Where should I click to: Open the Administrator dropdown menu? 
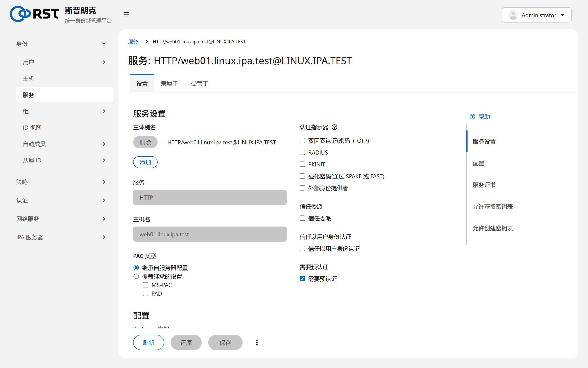pos(536,15)
